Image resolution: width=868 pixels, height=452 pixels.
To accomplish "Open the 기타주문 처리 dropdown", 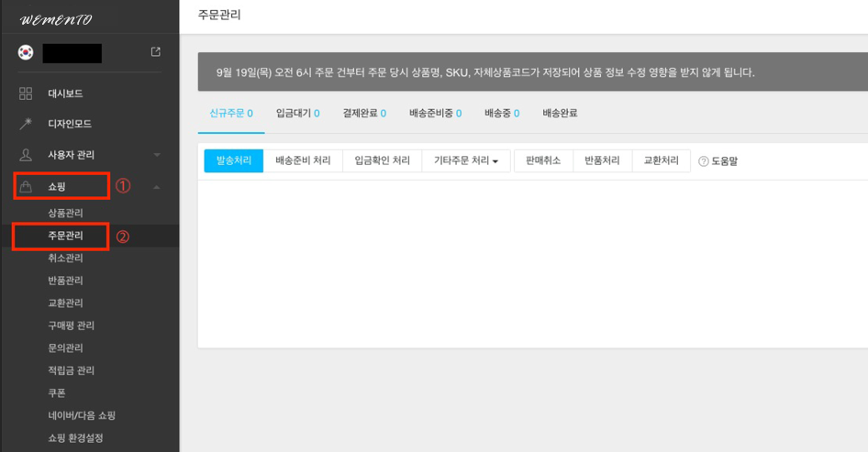I will pos(465,161).
